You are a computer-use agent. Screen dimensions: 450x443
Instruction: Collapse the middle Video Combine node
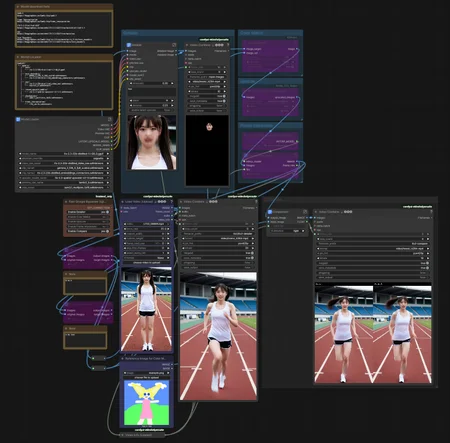tap(181, 201)
